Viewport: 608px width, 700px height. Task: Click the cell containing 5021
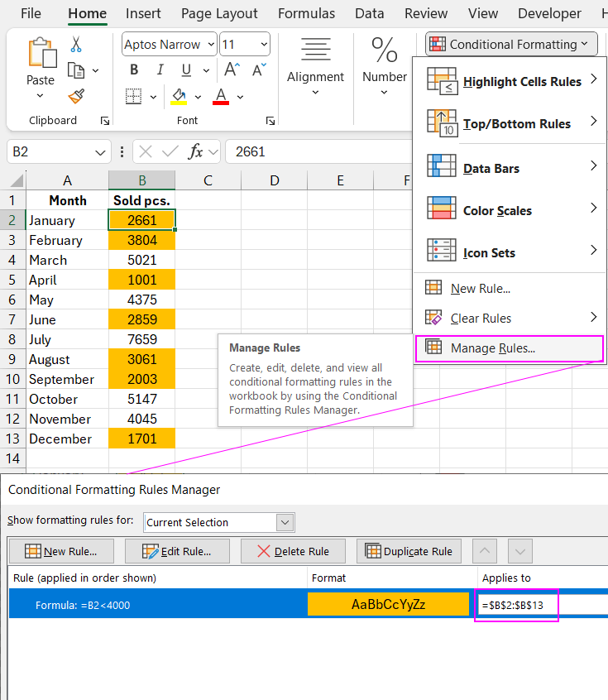pos(142,260)
